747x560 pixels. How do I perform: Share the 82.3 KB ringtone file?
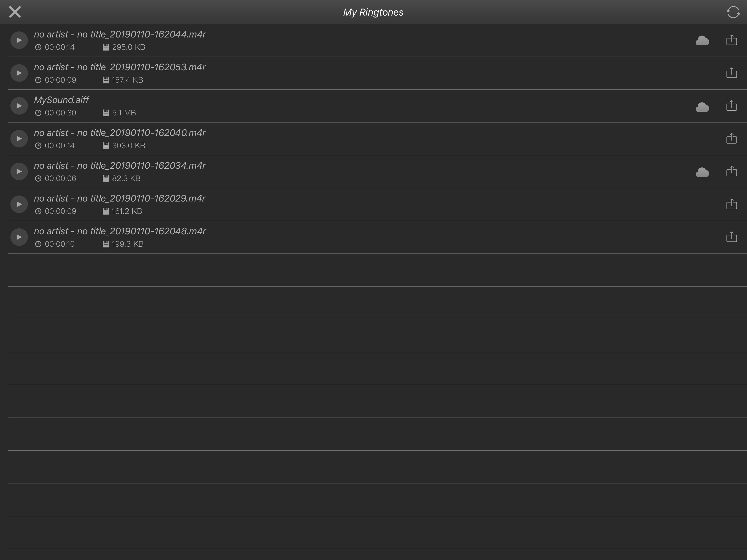tap(731, 171)
